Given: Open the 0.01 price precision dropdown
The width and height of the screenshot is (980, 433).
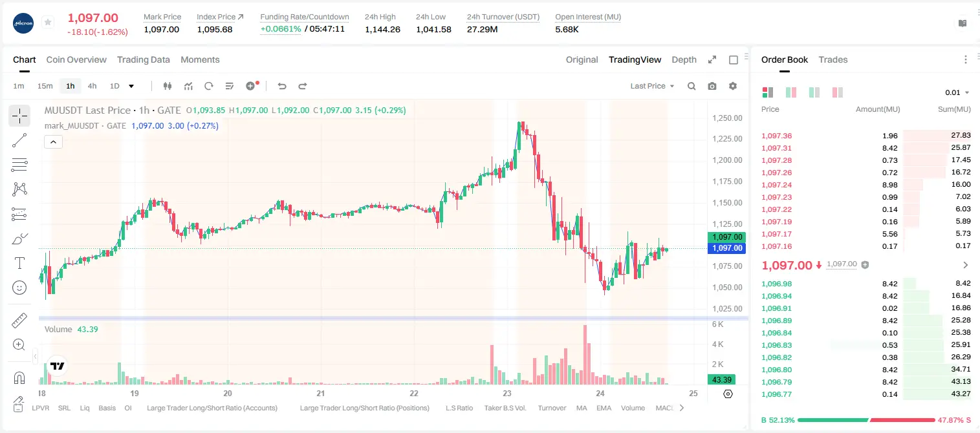Looking at the screenshot, I should pos(957,92).
